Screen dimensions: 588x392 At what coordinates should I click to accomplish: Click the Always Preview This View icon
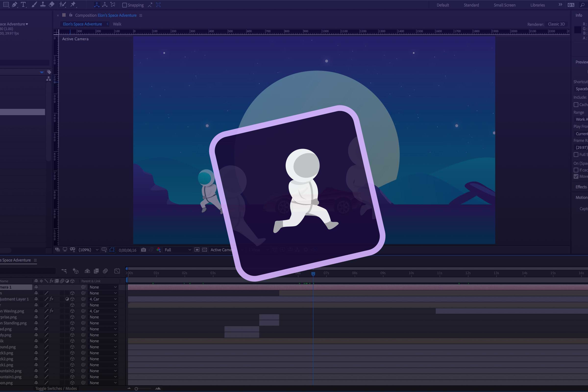pos(58,250)
